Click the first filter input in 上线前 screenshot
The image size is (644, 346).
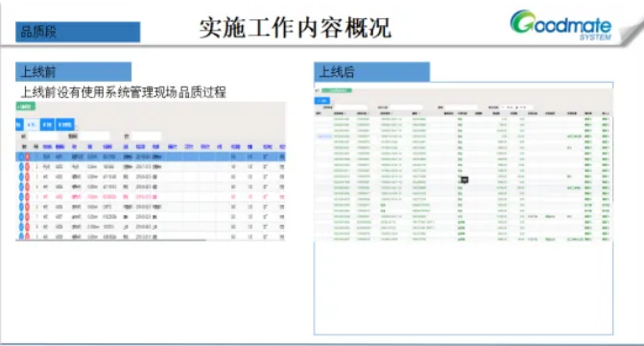[43, 136]
